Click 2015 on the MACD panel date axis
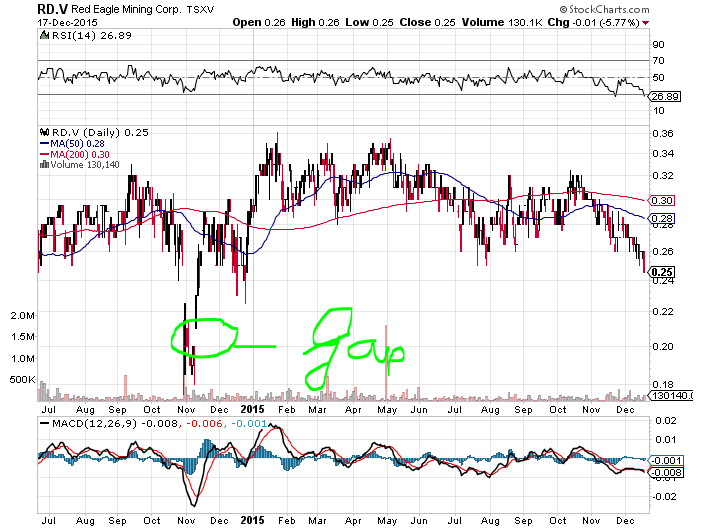 click(253, 520)
